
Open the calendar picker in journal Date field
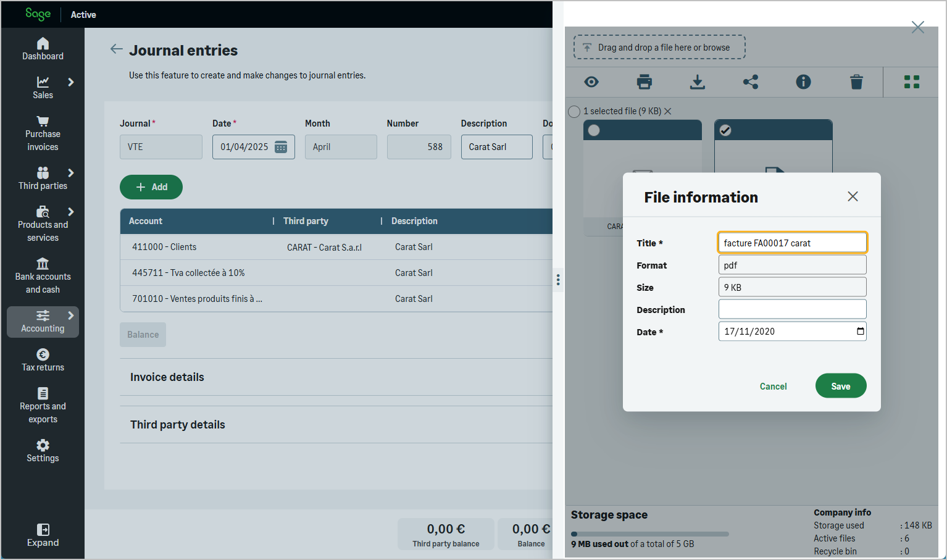pyautogui.click(x=281, y=147)
